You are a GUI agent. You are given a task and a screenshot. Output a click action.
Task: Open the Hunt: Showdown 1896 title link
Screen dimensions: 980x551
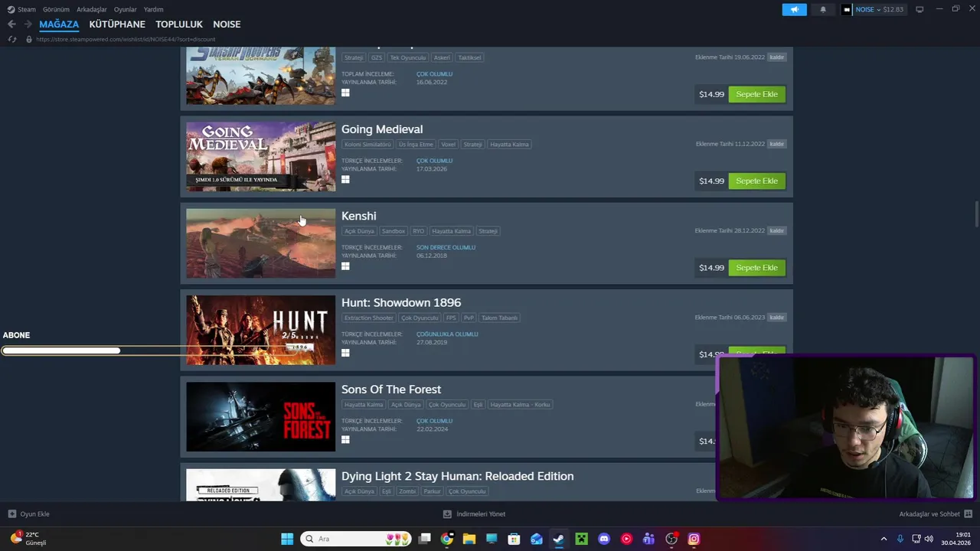(401, 302)
